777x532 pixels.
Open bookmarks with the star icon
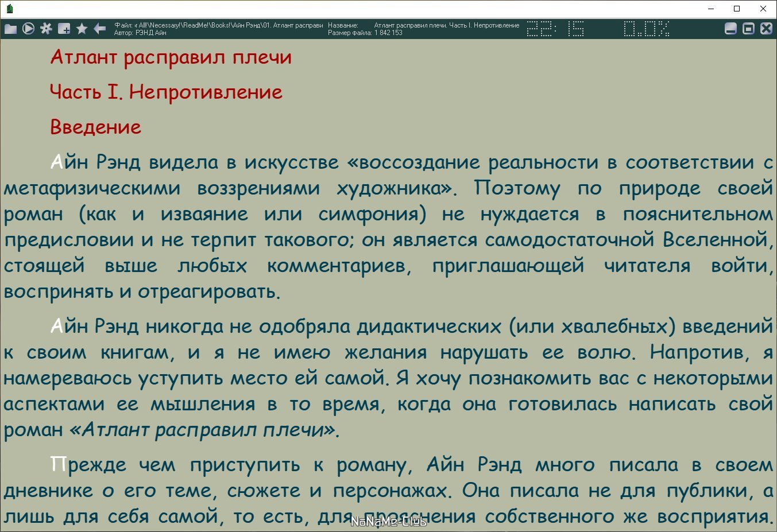point(82,29)
